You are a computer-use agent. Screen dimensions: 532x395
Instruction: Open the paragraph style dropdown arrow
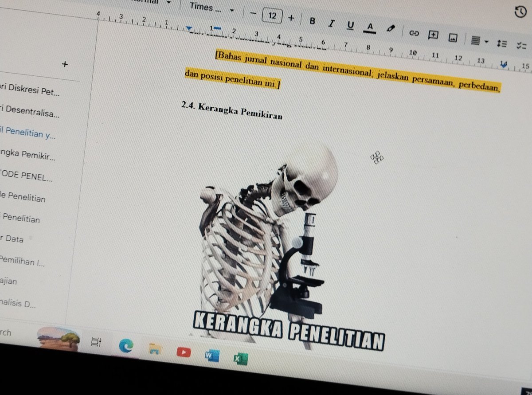pyautogui.click(x=168, y=2)
